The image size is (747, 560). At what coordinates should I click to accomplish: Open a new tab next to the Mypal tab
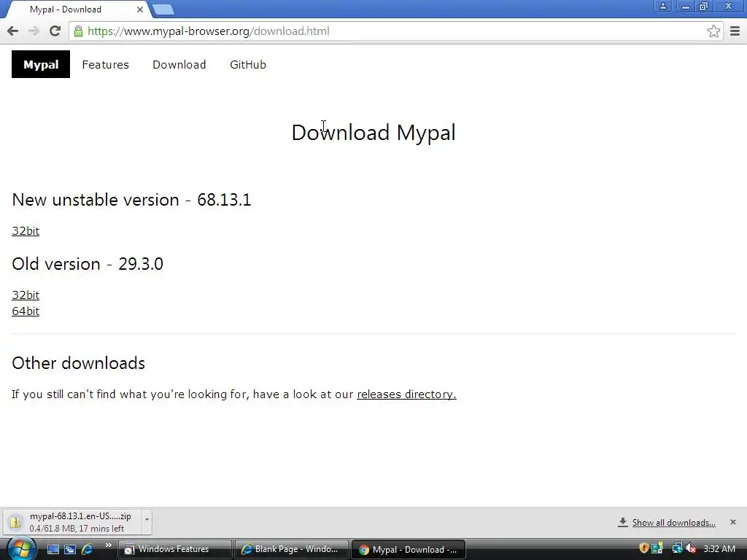163,9
